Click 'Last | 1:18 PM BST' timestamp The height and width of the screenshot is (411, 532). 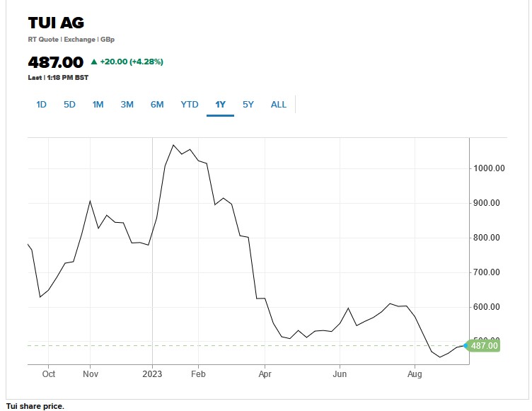pyautogui.click(x=58, y=78)
